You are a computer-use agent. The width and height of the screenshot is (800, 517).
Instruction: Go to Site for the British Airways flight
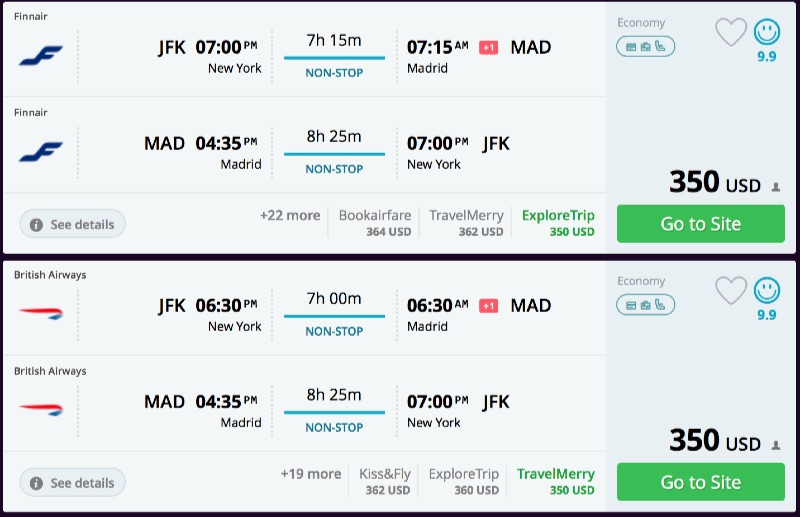coord(699,482)
